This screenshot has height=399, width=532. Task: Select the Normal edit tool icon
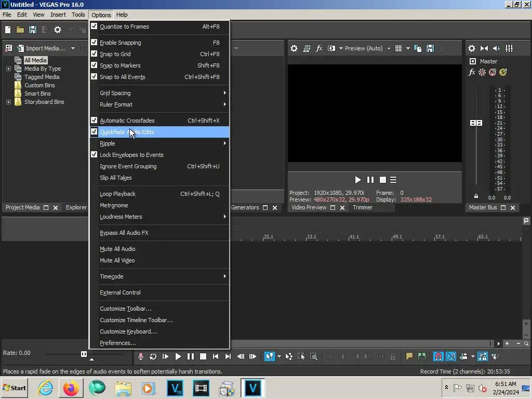[x=270, y=356]
